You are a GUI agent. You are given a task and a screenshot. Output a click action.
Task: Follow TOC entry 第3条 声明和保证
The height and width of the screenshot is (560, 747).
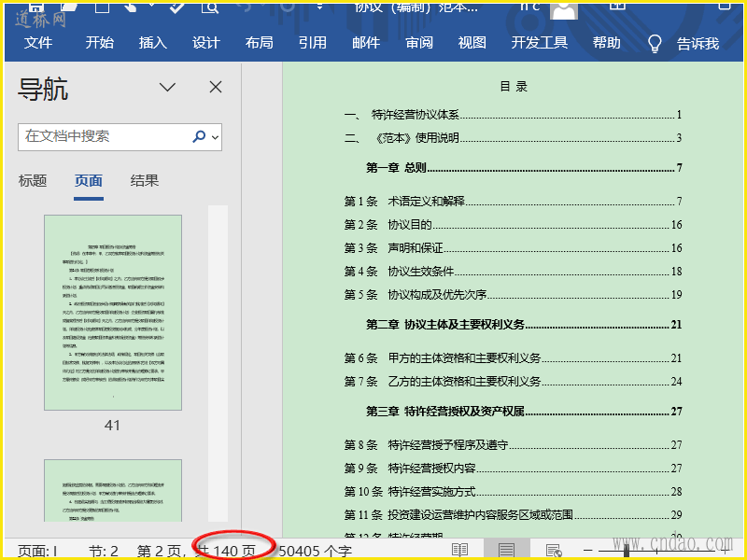[513, 248]
